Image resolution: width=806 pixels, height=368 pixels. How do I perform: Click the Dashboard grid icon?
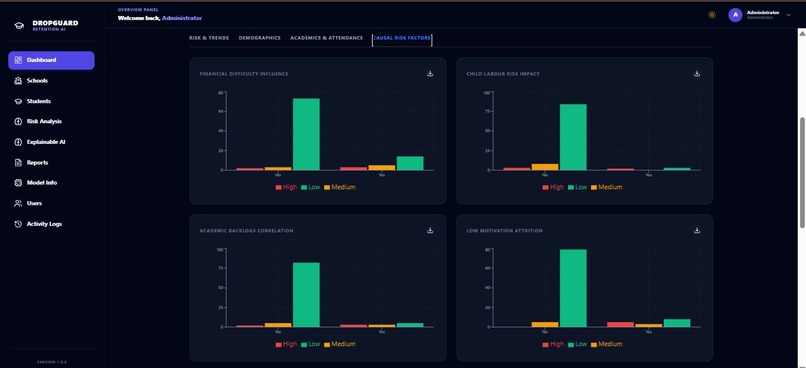[18, 60]
